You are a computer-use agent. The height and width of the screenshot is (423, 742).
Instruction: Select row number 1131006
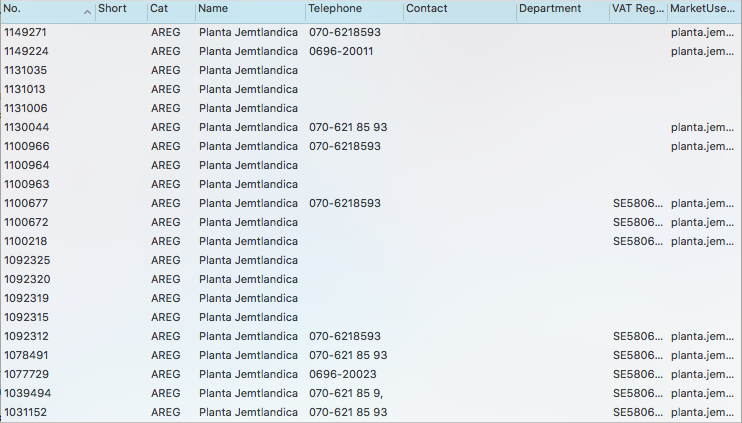(x=371, y=108)
